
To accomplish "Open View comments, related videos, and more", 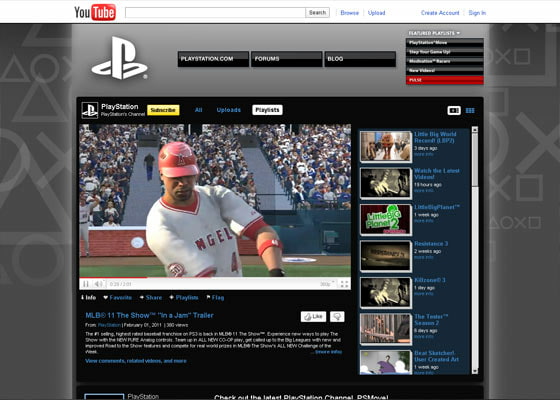I will (x=136, y=361).
